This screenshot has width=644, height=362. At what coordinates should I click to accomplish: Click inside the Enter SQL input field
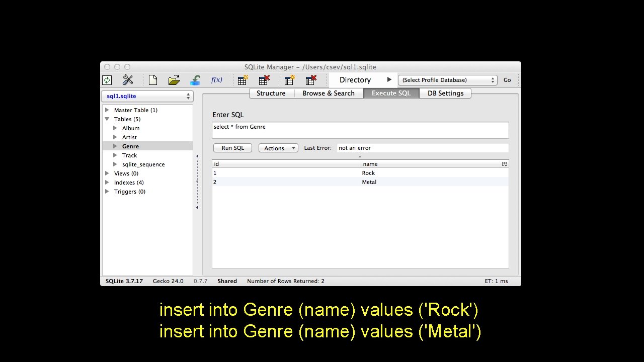pos(360,130)
